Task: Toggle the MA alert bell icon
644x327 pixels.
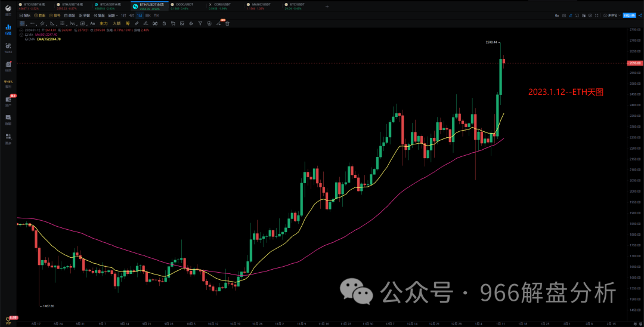Action: pyautogui.click(x=26, y=35)
